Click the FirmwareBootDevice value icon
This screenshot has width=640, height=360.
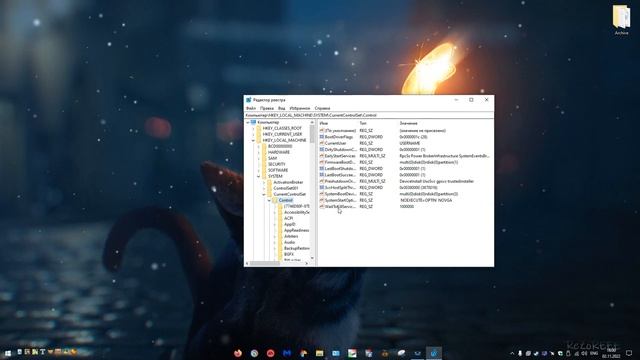coord(322,162)
